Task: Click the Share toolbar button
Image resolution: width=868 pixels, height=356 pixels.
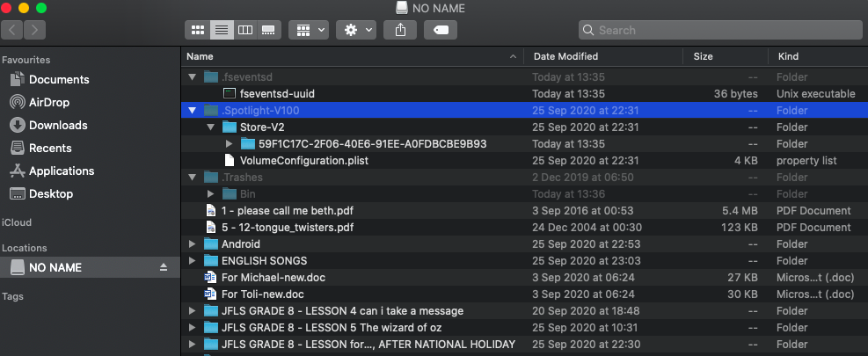Action: (x=401, y=30)
